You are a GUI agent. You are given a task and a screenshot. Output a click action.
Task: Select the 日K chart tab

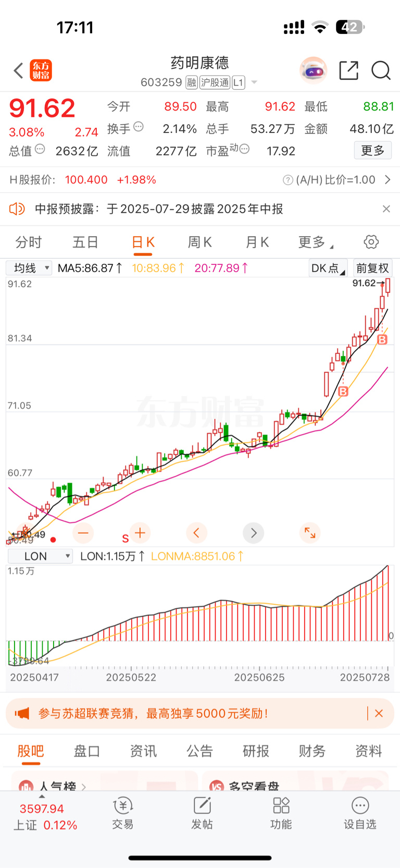[x=143, y=242]
